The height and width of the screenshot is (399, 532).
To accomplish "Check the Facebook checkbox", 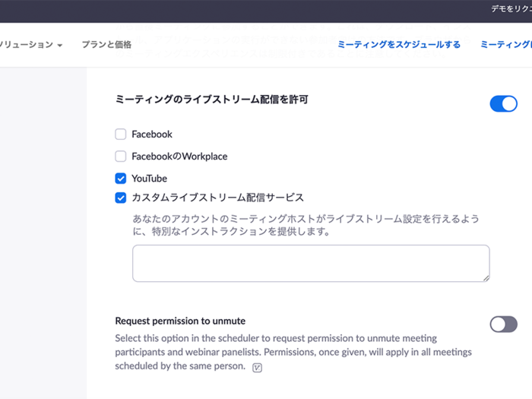I will [x=121, y=135].
